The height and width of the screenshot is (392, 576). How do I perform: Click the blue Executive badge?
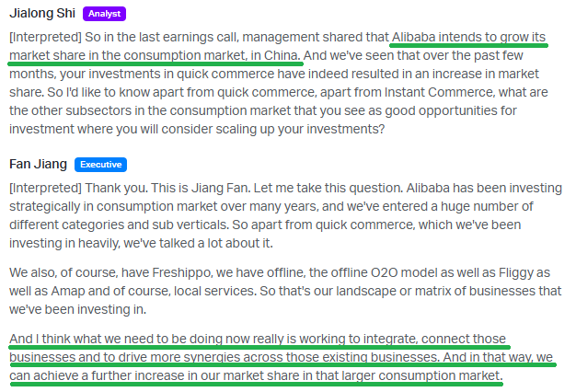100,165
